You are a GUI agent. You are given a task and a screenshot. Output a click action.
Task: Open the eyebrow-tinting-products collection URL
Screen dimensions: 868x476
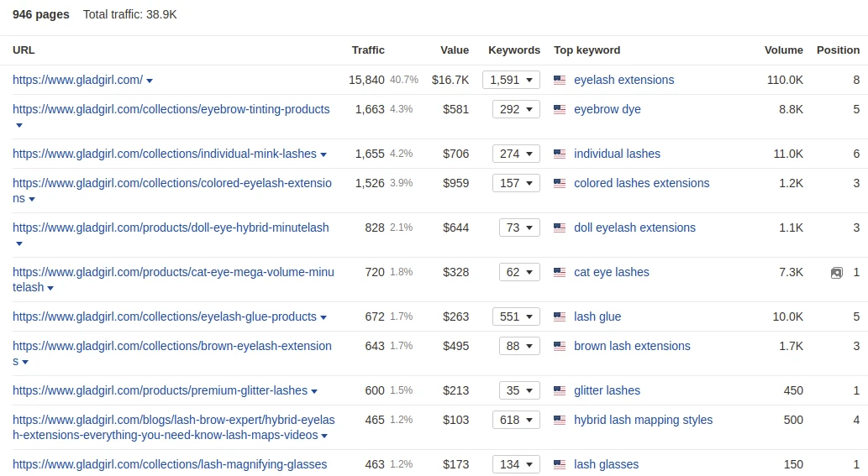point(171,109)
